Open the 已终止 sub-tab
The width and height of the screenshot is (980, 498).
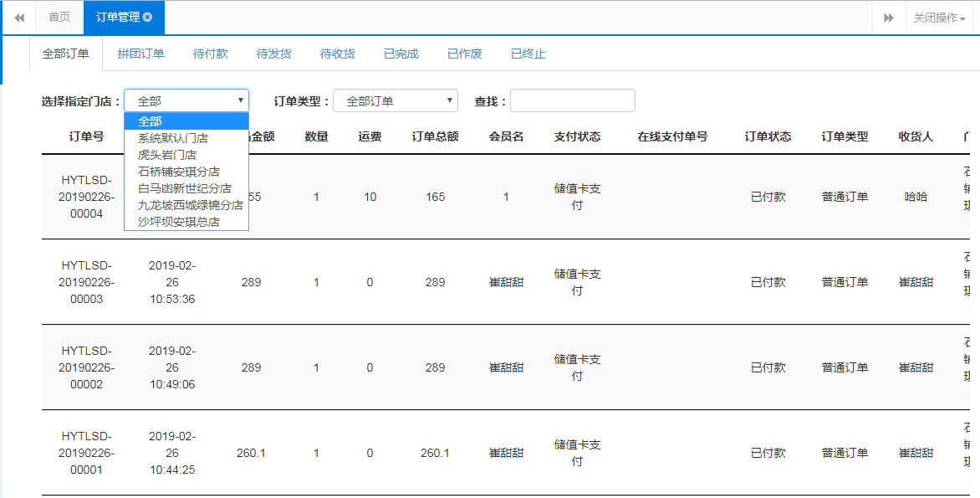pos(528,54)
